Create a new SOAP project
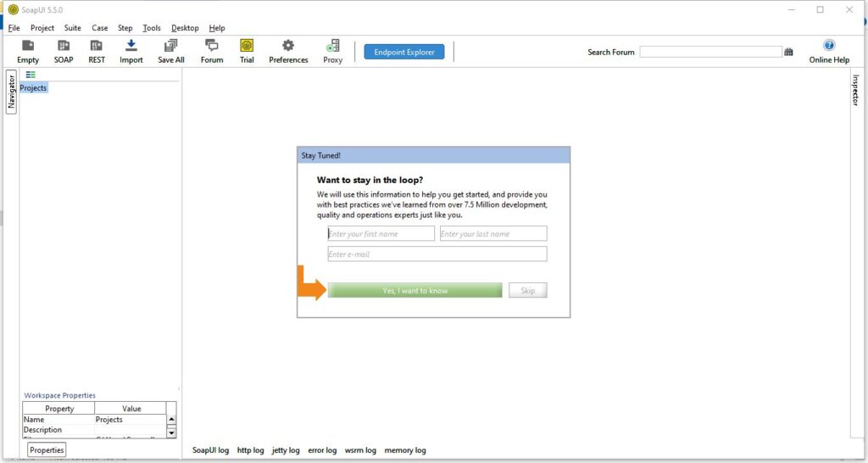868x463 pixels. click(x=64, y=52)
